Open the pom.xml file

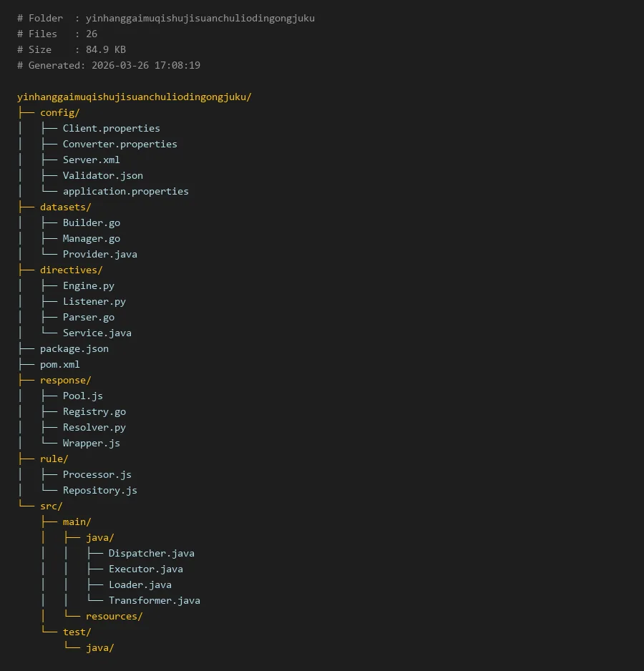[59, 364]
